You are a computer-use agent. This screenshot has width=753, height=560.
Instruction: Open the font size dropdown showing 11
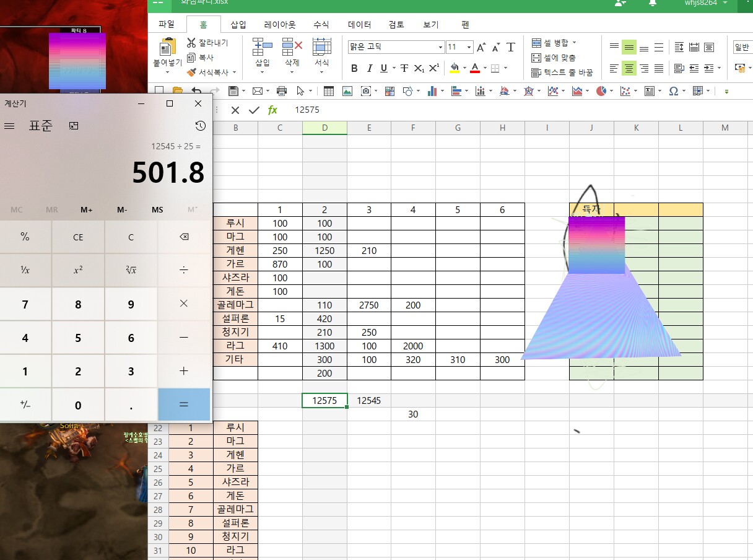click(469, 48)
